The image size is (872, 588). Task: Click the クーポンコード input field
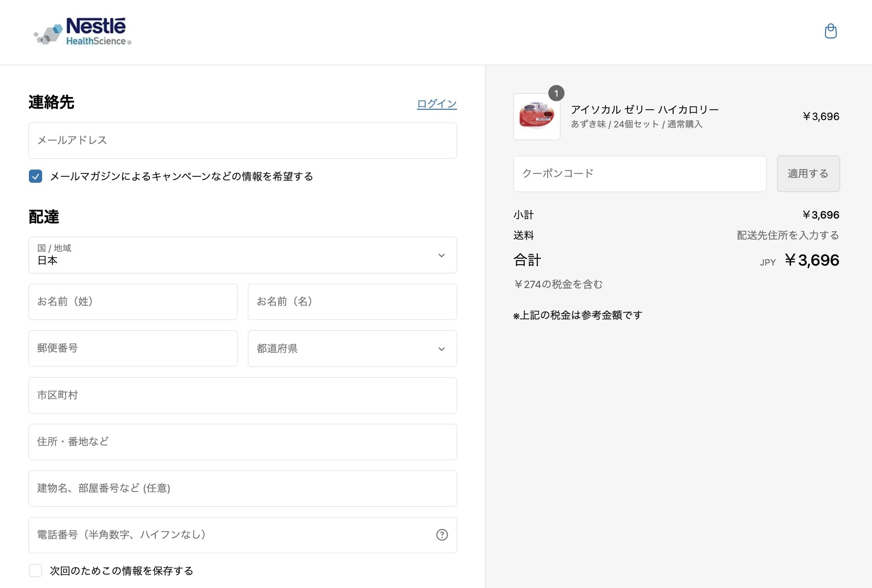click(x=639, y=174)
